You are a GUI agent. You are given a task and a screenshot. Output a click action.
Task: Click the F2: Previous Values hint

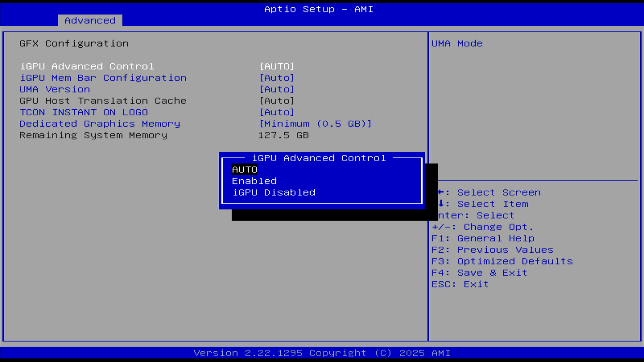tap(492, 250)
